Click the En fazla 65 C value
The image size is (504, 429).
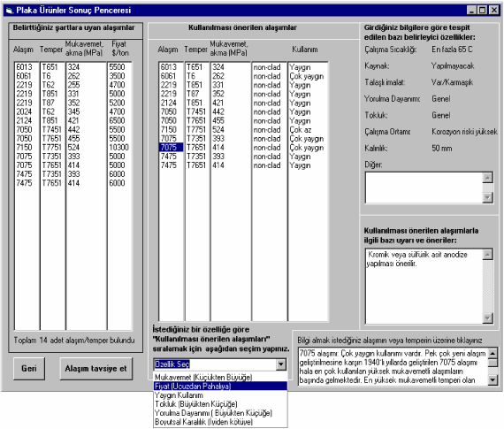[452, 50]
